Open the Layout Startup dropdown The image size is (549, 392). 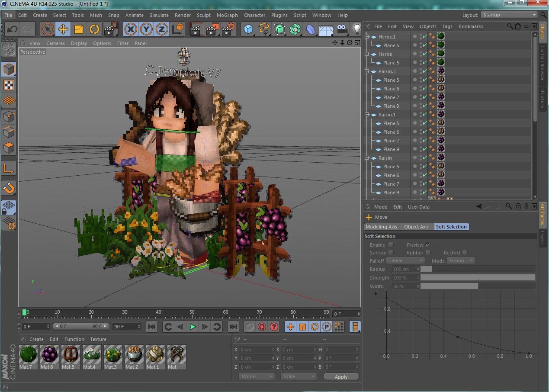509,15
